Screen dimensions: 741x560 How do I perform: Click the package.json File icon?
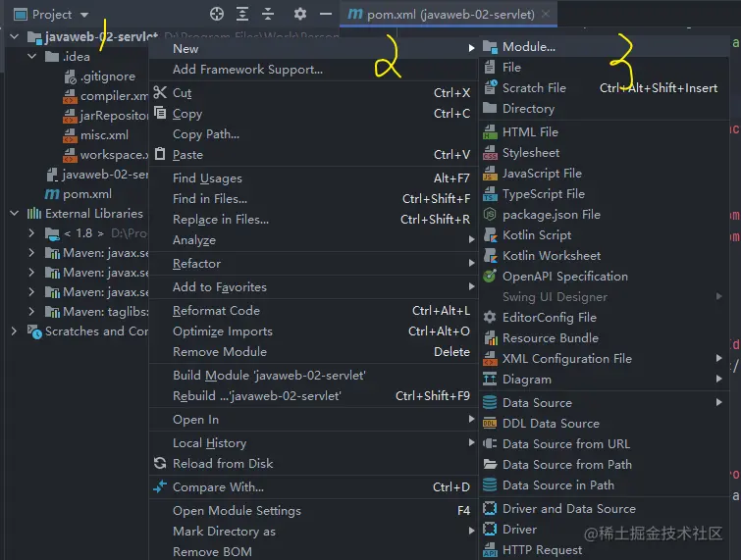[x=490, y=215]
